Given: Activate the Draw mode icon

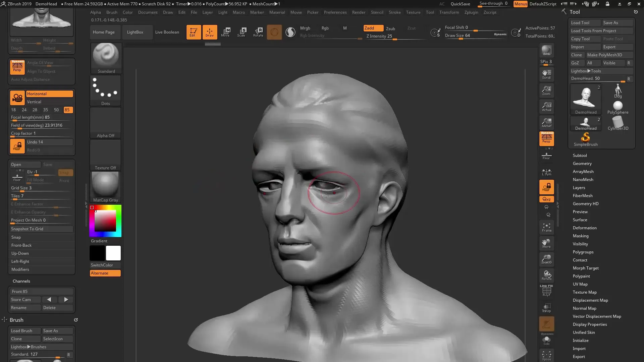Looking at the screenshot, I should click(x=210, y=32).
